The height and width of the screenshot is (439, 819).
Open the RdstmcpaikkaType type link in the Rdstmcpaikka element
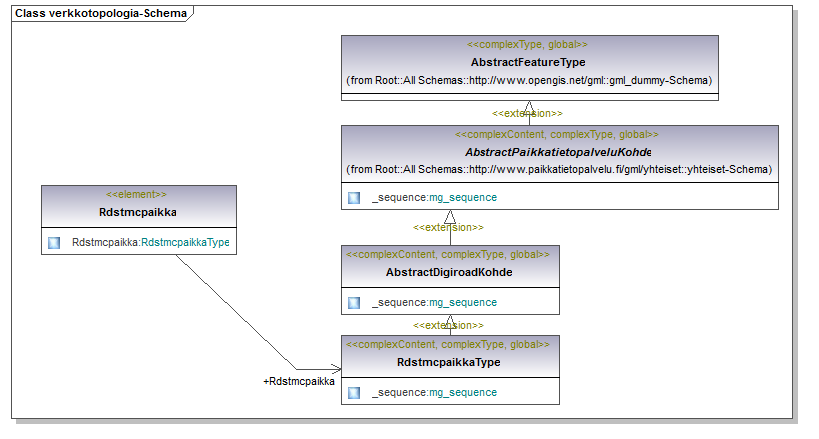185,242
